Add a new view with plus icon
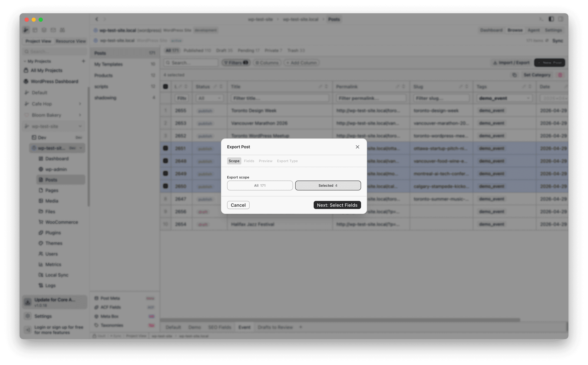This screenshot has width=588, height=365. (301, 327)
